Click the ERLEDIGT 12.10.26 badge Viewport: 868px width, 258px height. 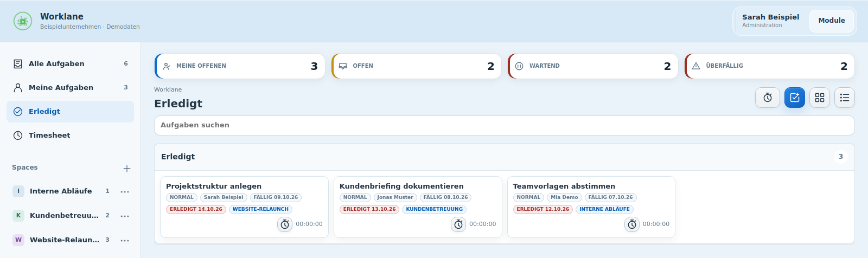pyautogui.click(x=543, y=209)
